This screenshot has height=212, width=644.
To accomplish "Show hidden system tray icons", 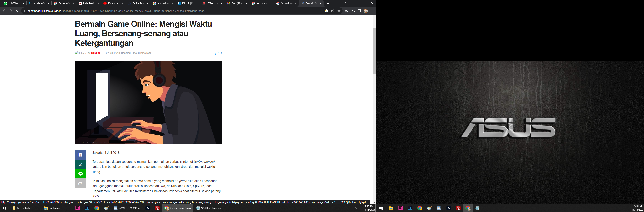I will point(356,208).
